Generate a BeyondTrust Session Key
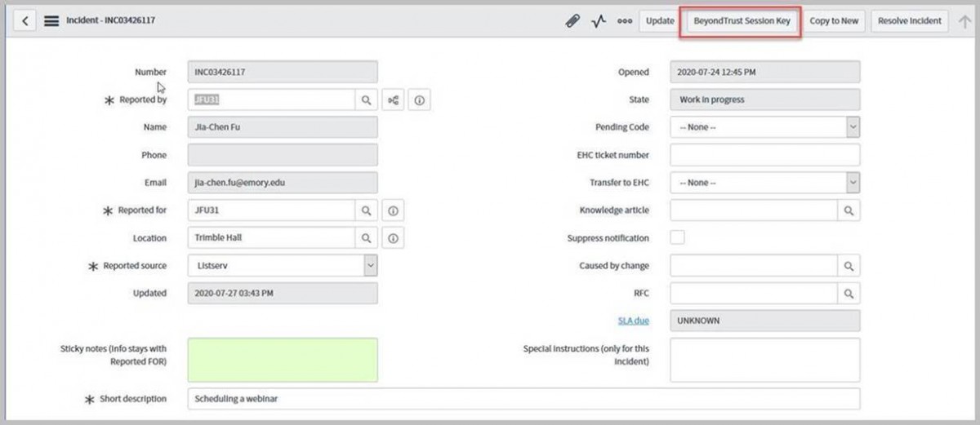Viewport: 980px width, 425px height. pyautogui.click(x=742, y=21)
